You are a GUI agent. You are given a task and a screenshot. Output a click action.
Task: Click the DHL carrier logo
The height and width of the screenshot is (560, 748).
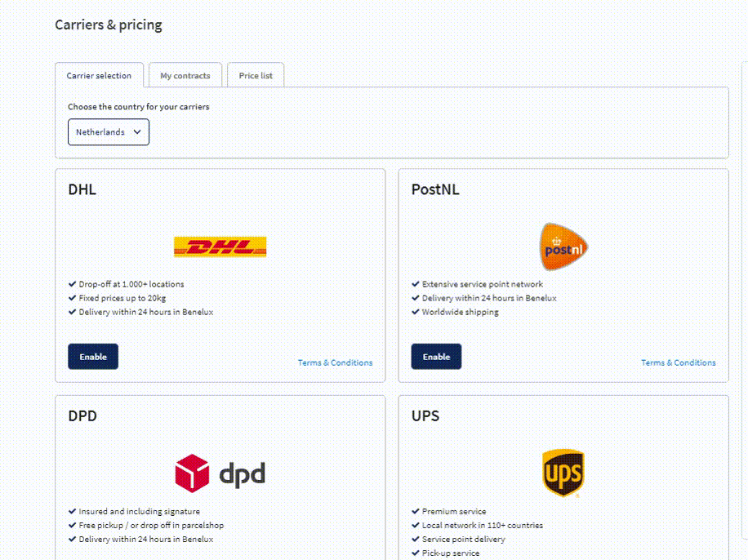[220, 247]
